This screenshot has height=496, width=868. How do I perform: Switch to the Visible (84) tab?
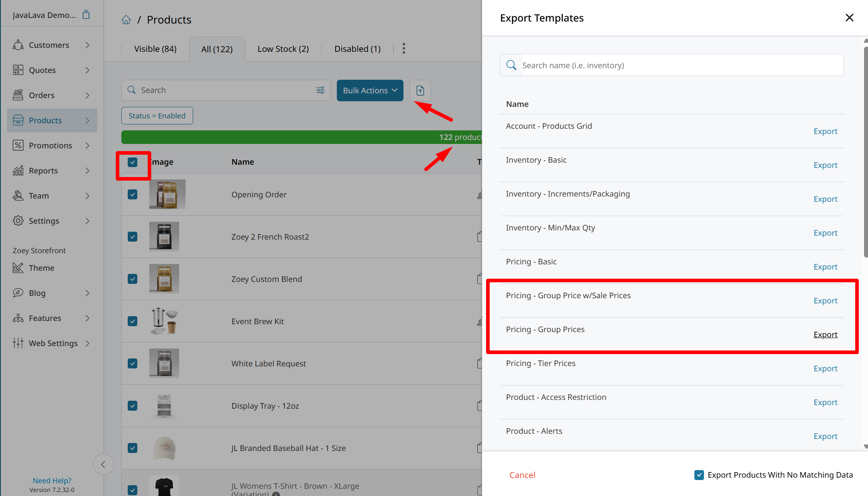155,49
